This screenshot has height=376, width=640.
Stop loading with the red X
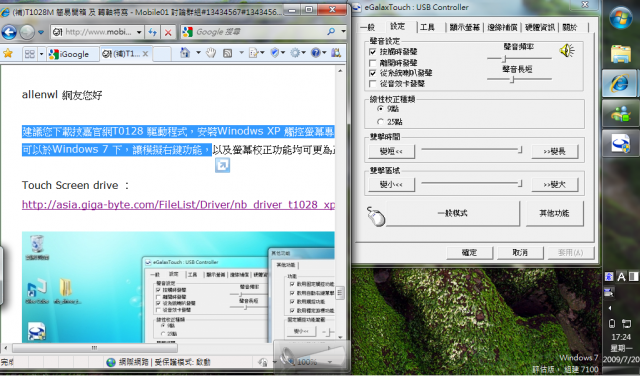(168, 32)
